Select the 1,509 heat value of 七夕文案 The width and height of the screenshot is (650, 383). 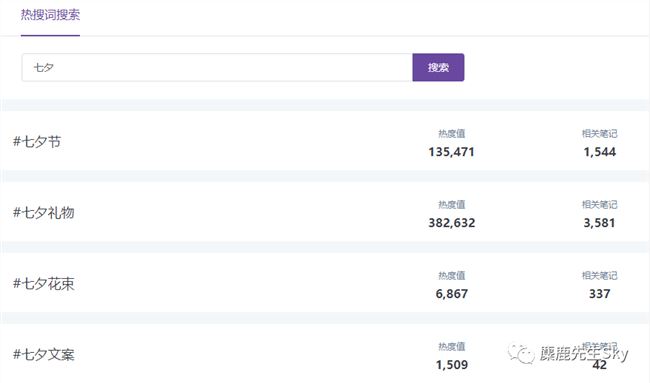coord(451,365)
